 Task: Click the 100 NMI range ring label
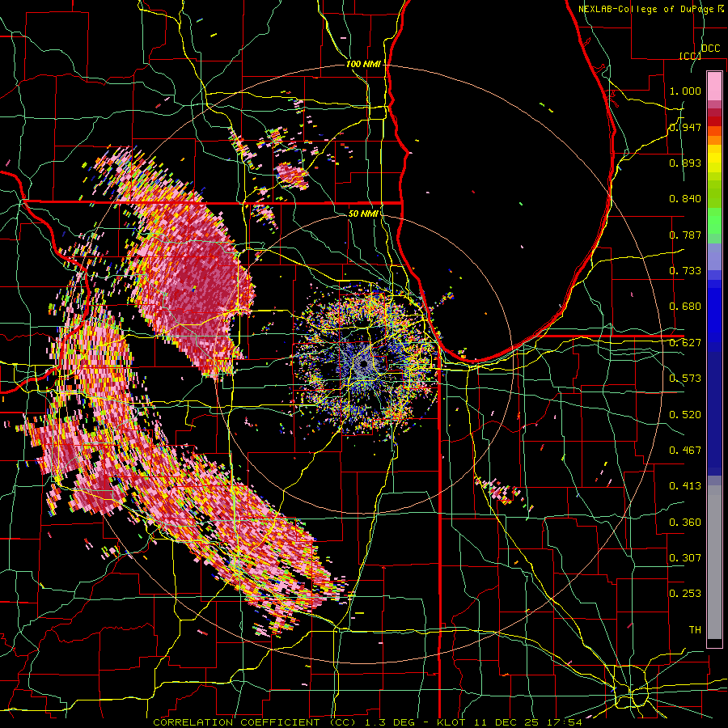tap(363, 64)
